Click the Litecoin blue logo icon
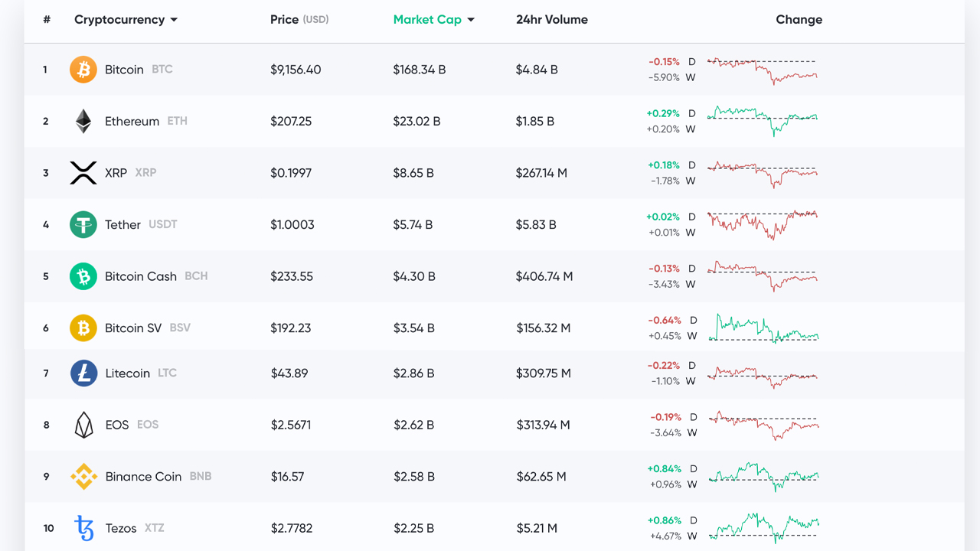This screenshot has width=980, height=551. coord(84,373)
